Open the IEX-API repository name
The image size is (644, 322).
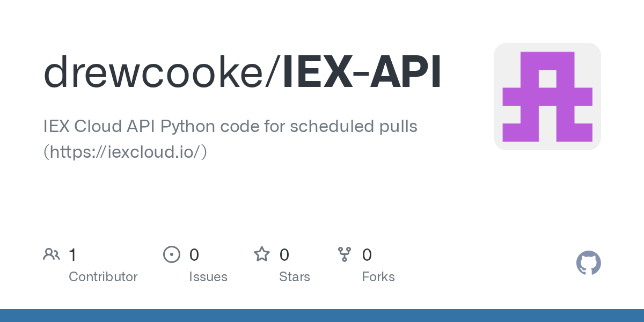(362, 72)
